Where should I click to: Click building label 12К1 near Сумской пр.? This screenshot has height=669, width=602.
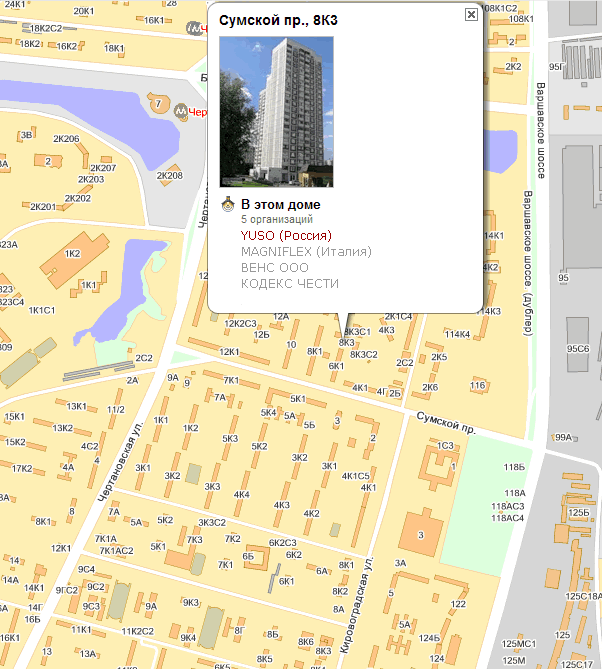pos(230,352)
